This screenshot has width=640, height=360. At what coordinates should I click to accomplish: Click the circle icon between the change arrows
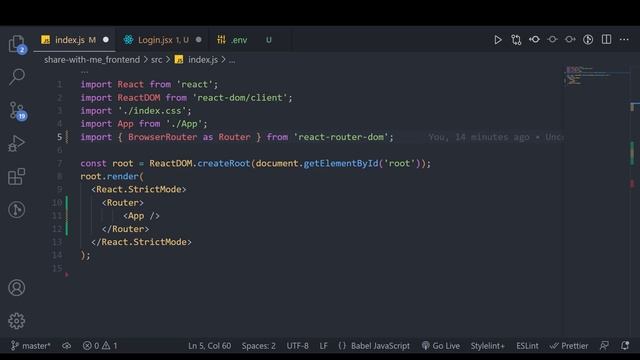click(x=552, y=40)
